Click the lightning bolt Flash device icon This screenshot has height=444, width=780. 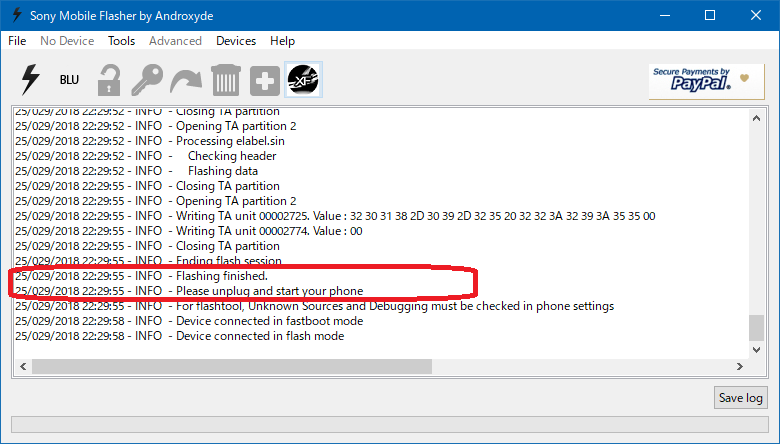pos(30,80)
